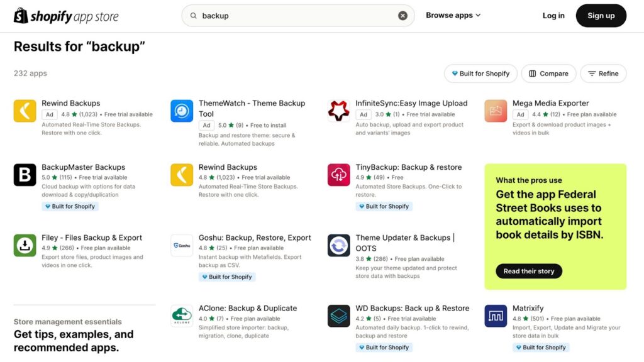Screen dimensions: 644x362
Task: Open the WD Backups diamond icon
Action: (338, 316)
